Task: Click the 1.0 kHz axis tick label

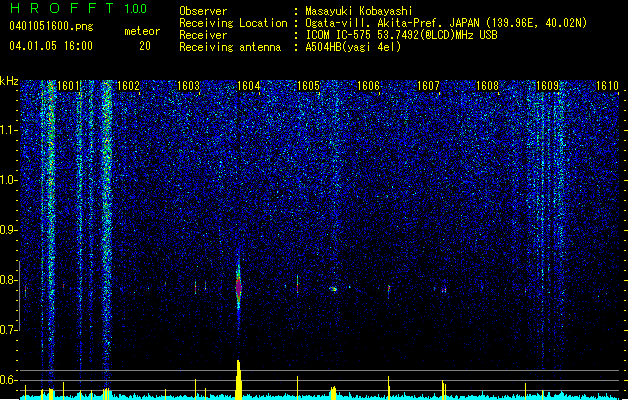Action: coord(9,180)
